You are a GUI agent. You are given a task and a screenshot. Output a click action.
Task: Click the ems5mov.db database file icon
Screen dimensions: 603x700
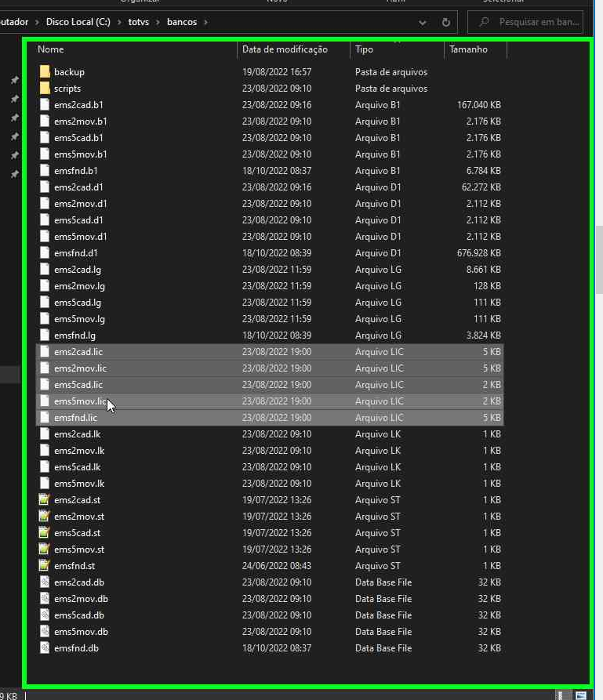45,631
